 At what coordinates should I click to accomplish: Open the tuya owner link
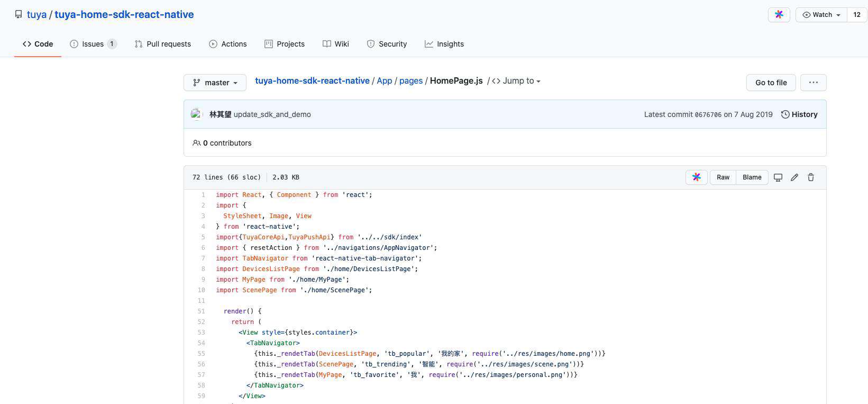pyautogui.click(x=36, y=14)
